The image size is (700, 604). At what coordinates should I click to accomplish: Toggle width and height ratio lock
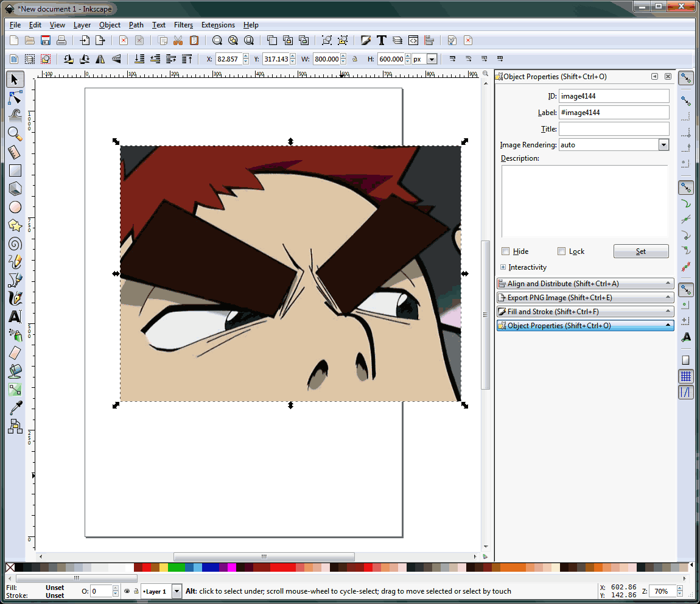point(355,59)
